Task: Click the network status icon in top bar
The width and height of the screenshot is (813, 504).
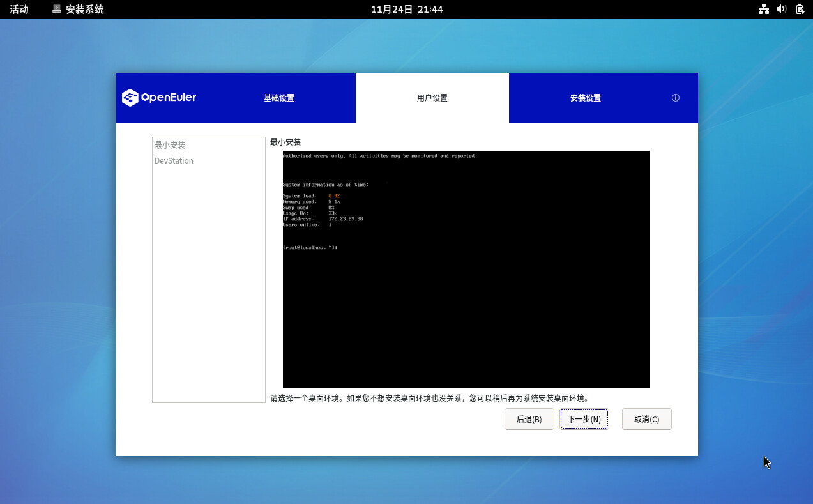Action: (763, 9)
